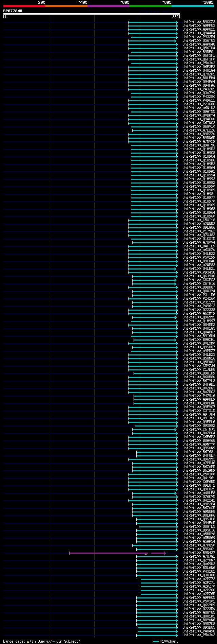
Task: Select the UniRef100_P50302 label
Action: (199, 635)
